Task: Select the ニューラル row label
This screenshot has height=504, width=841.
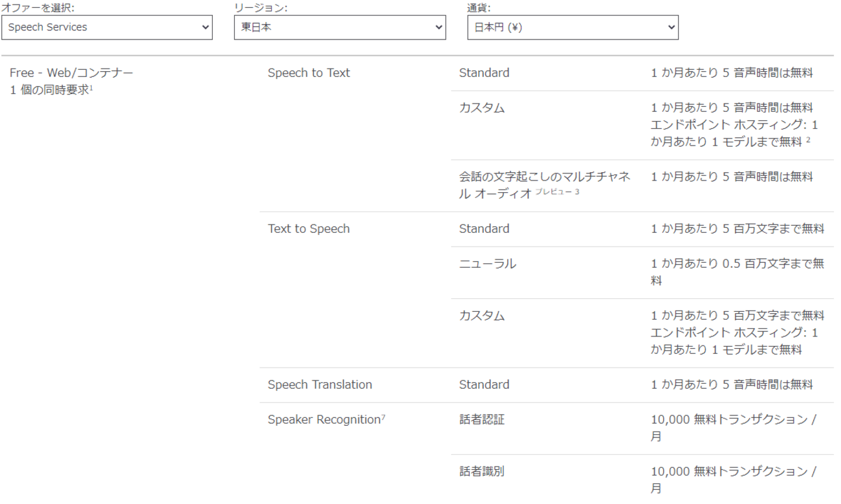Action: click(x=488, y=264)
